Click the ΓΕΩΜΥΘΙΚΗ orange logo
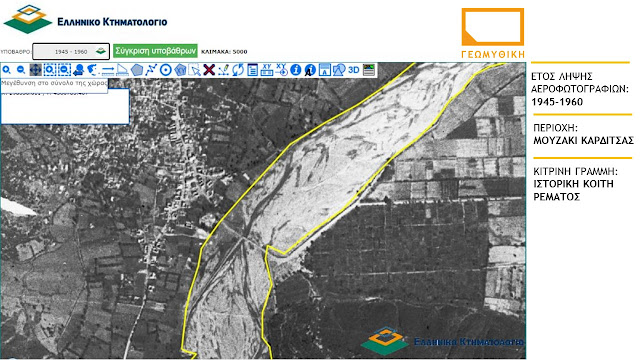Screen dimensions: 640x360 493,33
